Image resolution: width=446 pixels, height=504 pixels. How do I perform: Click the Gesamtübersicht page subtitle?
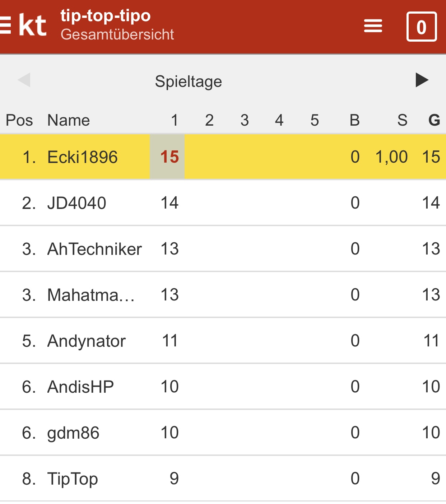(117, 34)
